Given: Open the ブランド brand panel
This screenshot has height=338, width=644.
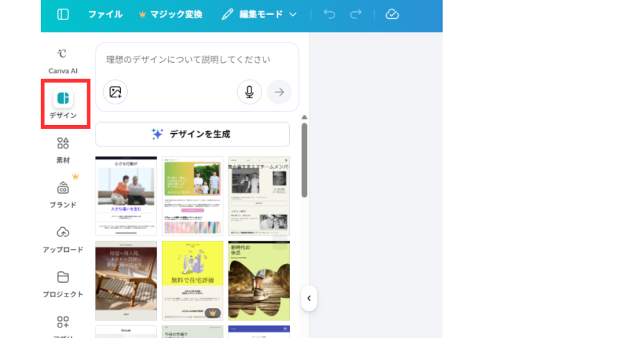Looking at the screenshot, I should click(x=63, y=194).
